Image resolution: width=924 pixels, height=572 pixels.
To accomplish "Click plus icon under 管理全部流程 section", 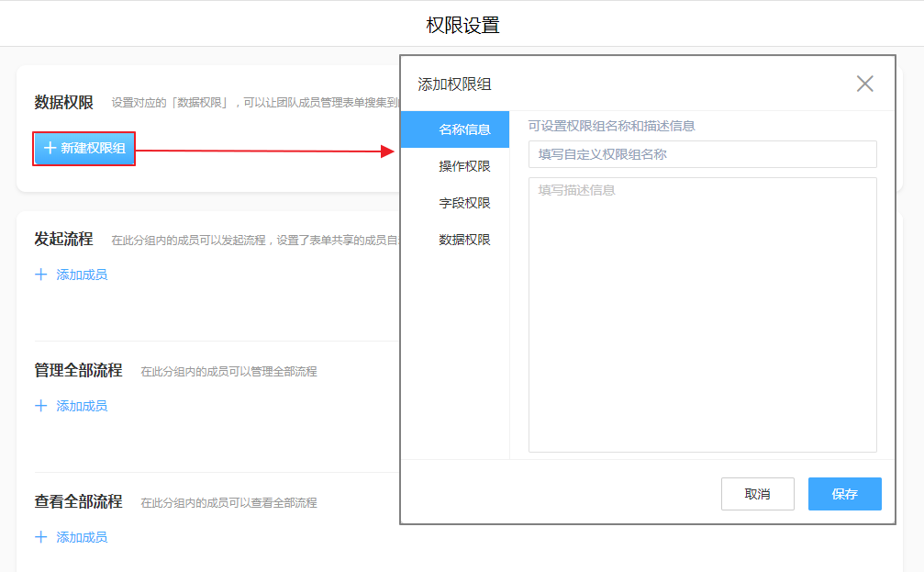I will tap(40, 406).
